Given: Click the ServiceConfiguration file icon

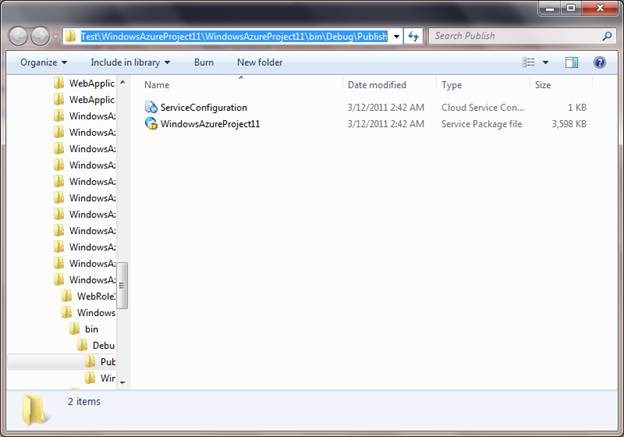Looking at the screenshot, I should point(151,107).
